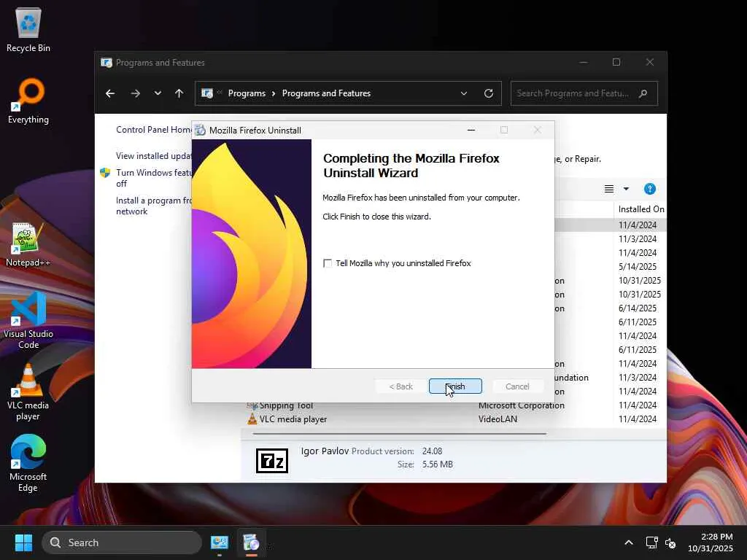Open the Control Panel taskbar icon
747x560 pixels.
tap(220, 542)
